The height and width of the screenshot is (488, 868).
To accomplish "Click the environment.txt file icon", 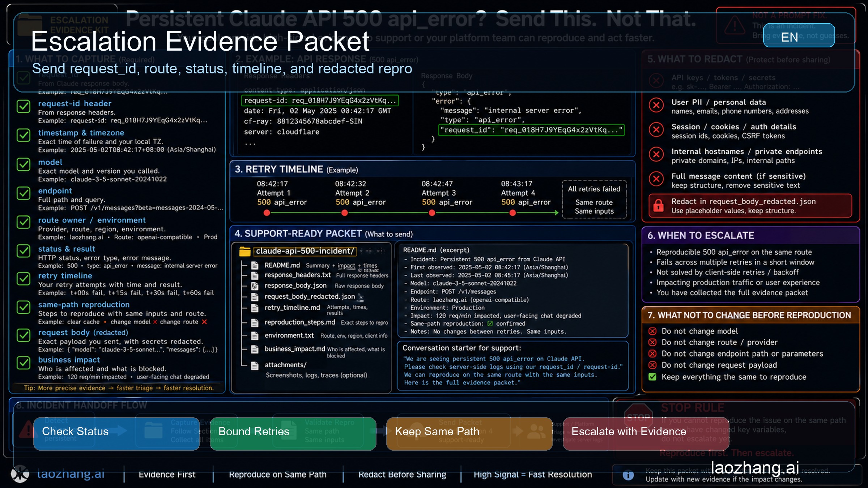I will pos(255,336).
